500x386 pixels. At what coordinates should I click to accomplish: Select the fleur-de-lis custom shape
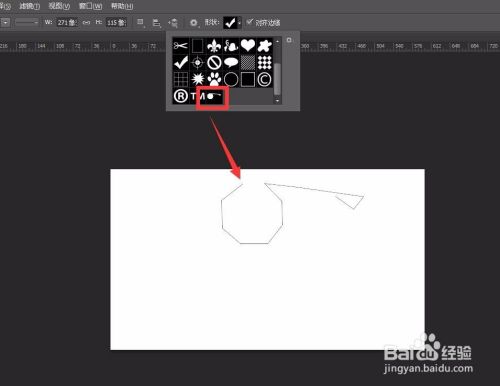coord(214,46)
